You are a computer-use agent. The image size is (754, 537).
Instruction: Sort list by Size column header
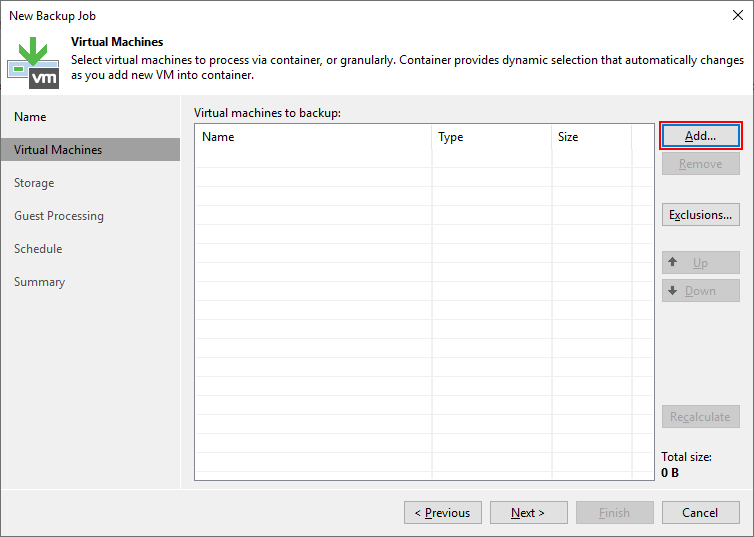pos(590,137)
